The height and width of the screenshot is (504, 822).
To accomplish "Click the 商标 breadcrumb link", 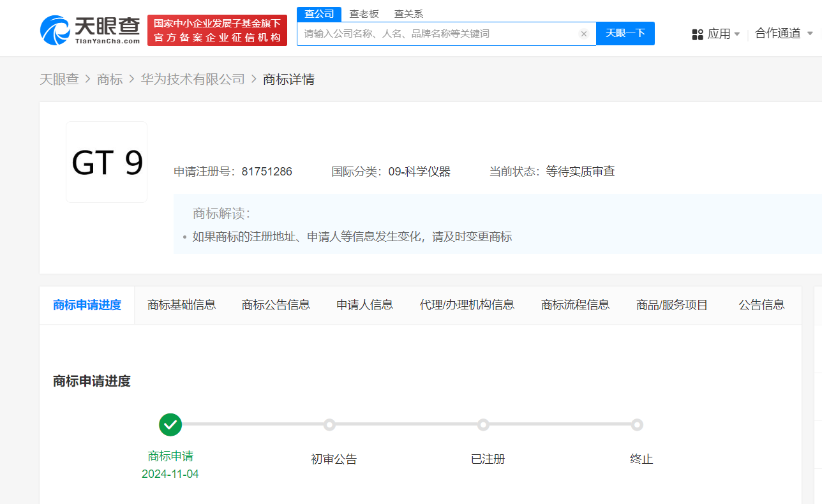I will pos(110,79).
